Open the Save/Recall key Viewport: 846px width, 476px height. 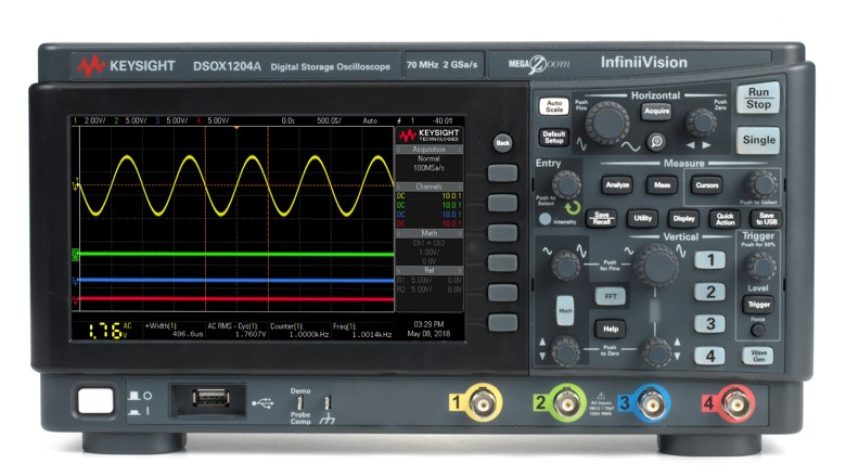pyautogui.click(x=601, y=219)
